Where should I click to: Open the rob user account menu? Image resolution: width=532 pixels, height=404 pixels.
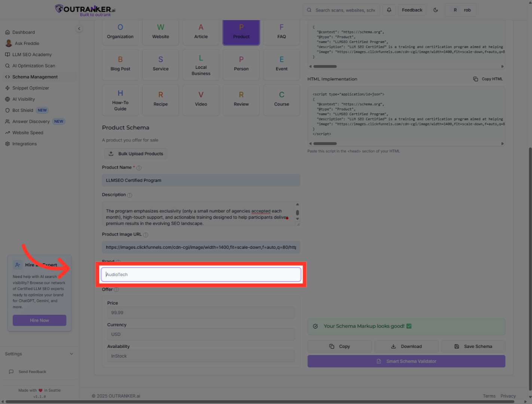click(x=461, y=10)
